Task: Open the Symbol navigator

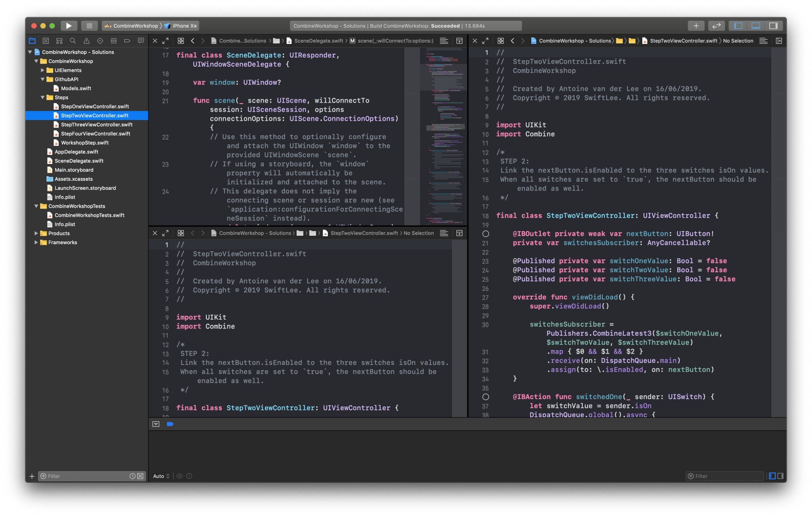Action: click(59, 40)
